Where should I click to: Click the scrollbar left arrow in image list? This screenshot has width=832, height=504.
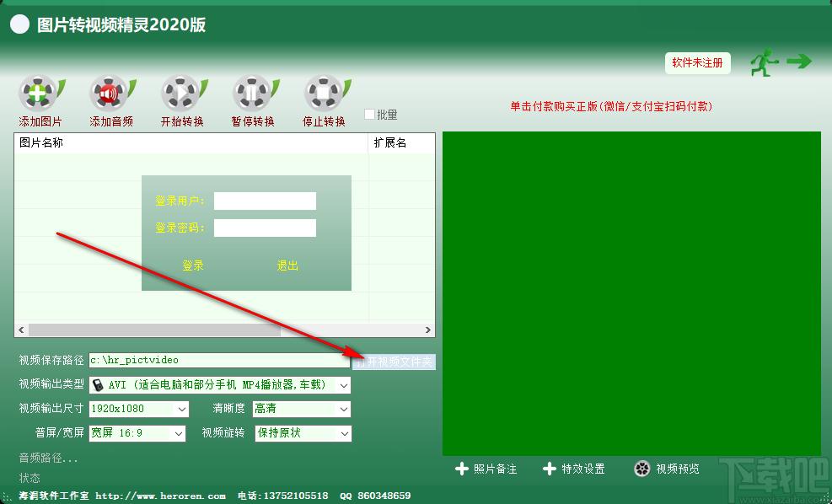tap(21, 330)
